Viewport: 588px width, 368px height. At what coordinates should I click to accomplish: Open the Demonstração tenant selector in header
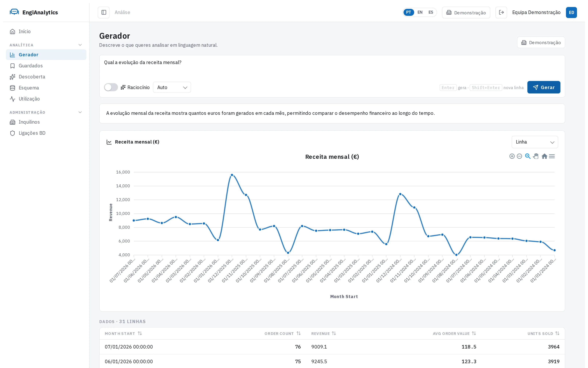pos(466,12)
